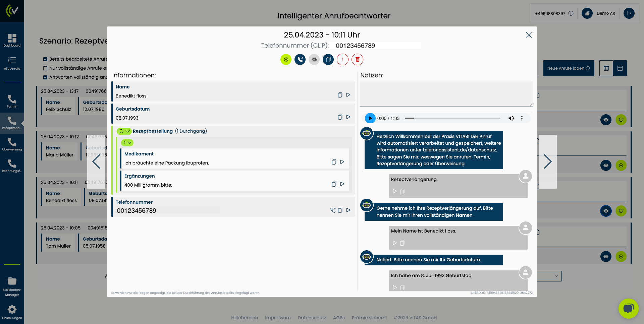Uncheck 'Antworten vollständig' checkbox

tap(45, 77)
